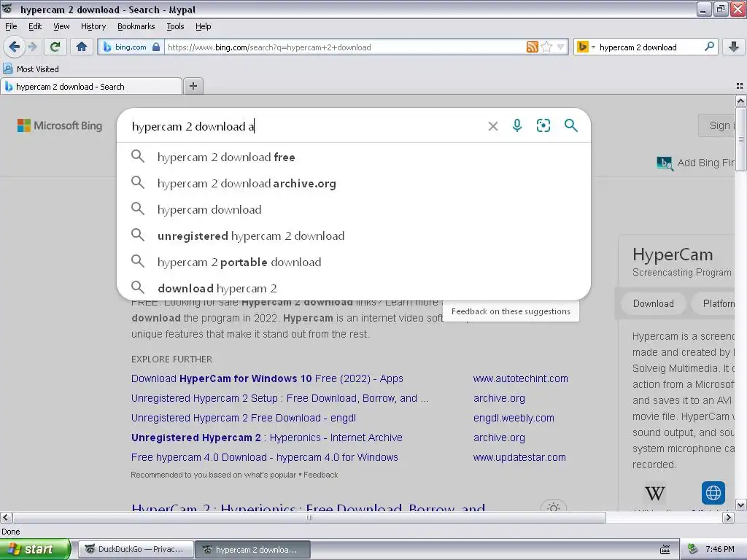Click the vertical scrollbar down arrow

point(740,505)
